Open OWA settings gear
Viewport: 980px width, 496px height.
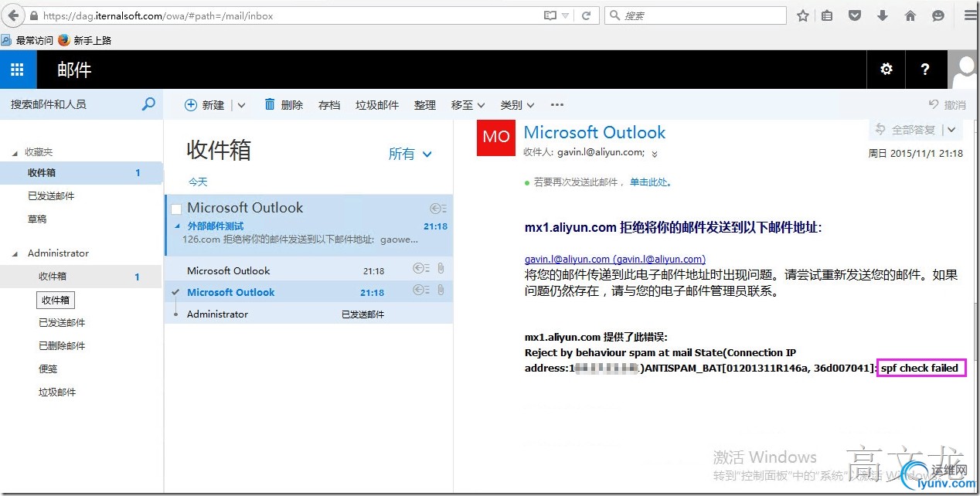pyautogui.click(x=886, y=70)
